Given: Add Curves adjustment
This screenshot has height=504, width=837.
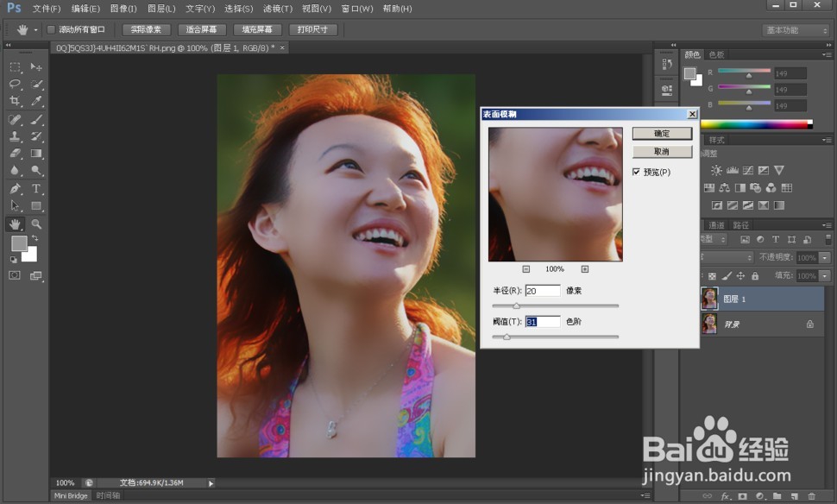Looking at the screenshot, I should [748, 170].
